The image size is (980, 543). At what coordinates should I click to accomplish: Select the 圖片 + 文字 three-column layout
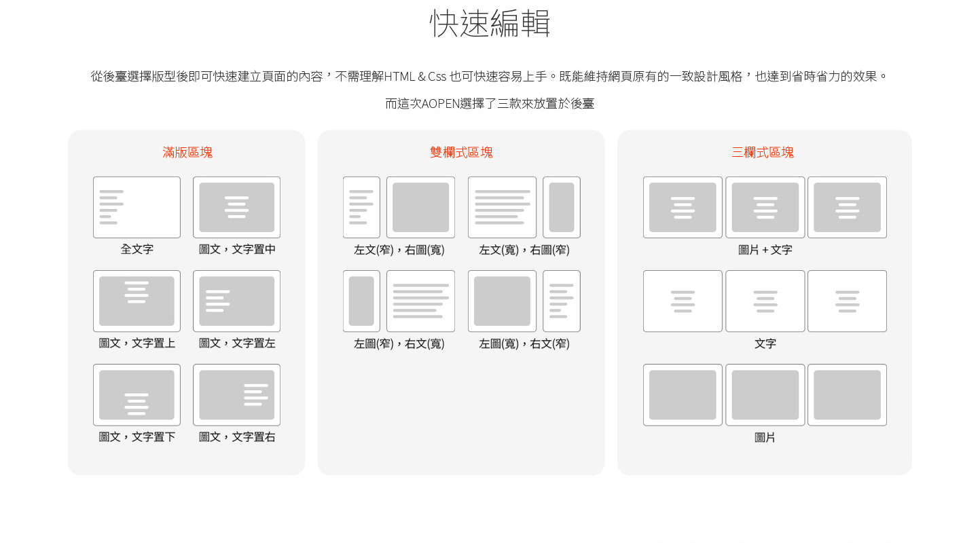click(765, 207)
